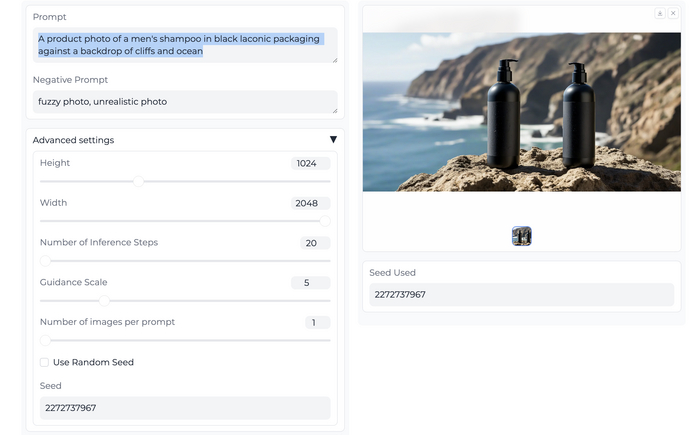The image size is (700, 435).
Task: Click the Seed Used output field
Action: [x=521, y=295]
